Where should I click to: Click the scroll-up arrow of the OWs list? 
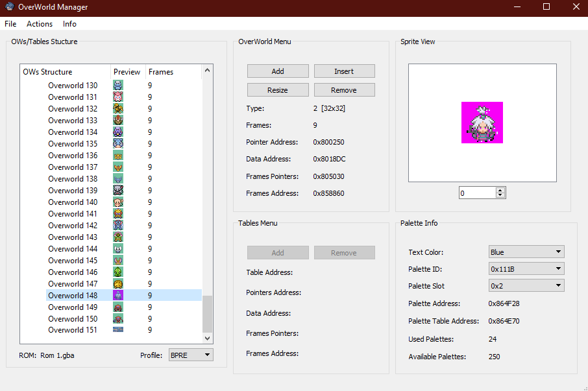[208, 70]
